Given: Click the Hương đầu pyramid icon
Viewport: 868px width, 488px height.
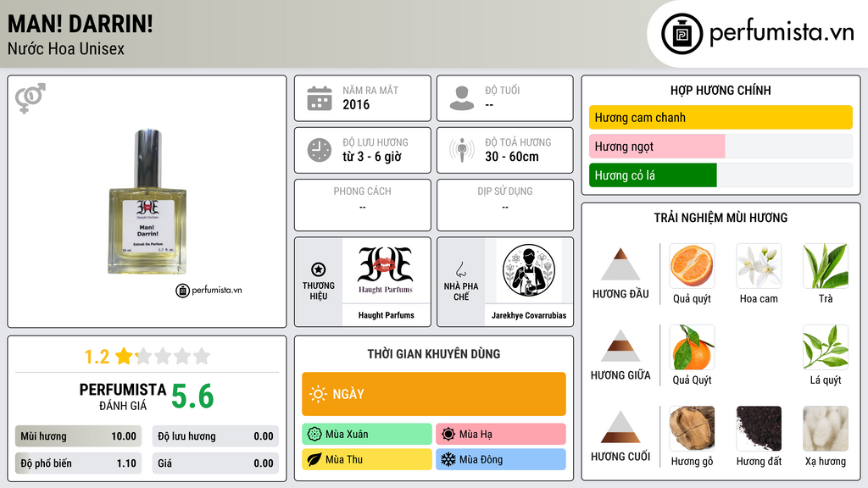Looking at the screenshot, I should point(620,264).
